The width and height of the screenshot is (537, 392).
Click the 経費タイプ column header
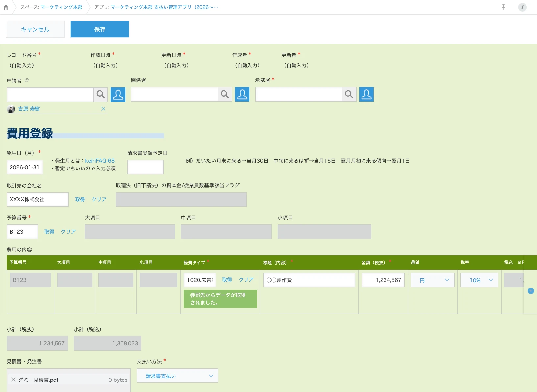pyautogui.click(x=195, y=262)
